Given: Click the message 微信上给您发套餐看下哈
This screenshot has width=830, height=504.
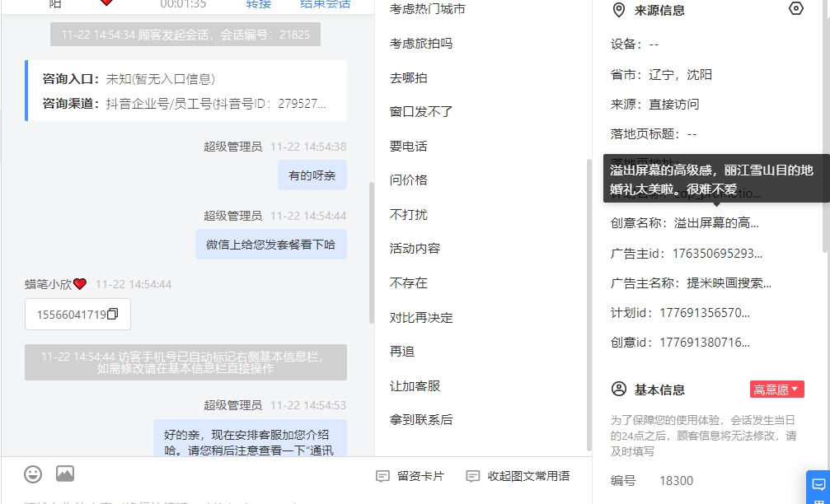Looking at the screenshot, I should point(270,245).
